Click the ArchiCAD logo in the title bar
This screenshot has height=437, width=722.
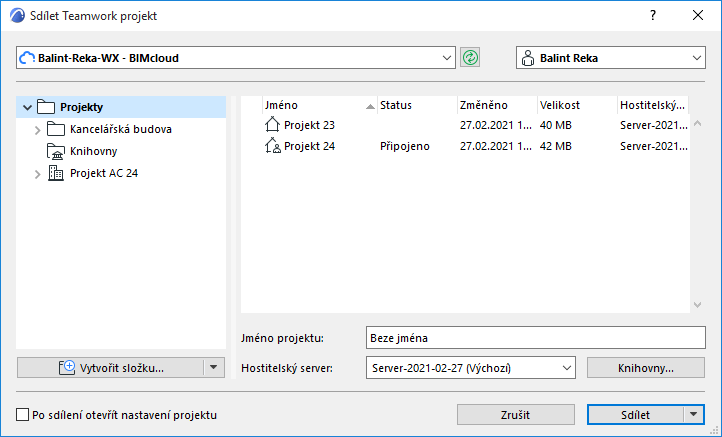pyautogui.click(x=17, y=16)
